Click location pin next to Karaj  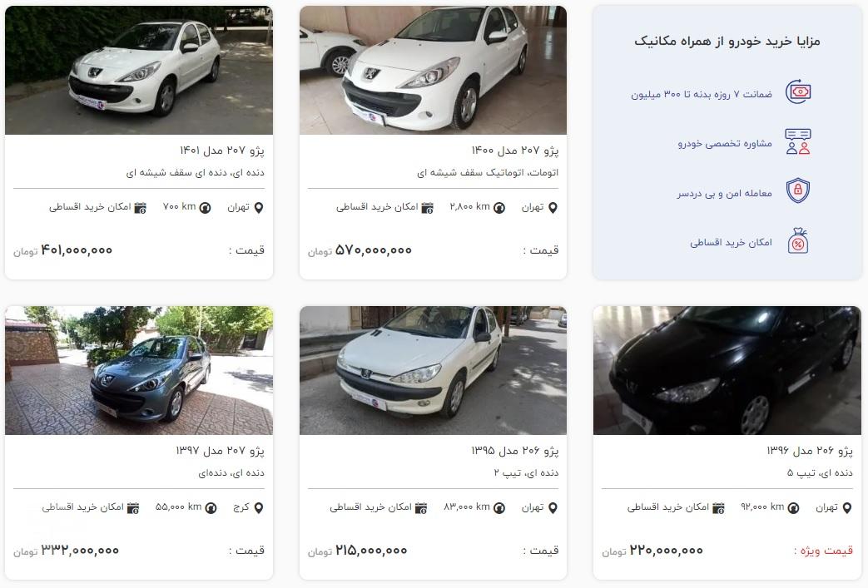pos(259,508)
